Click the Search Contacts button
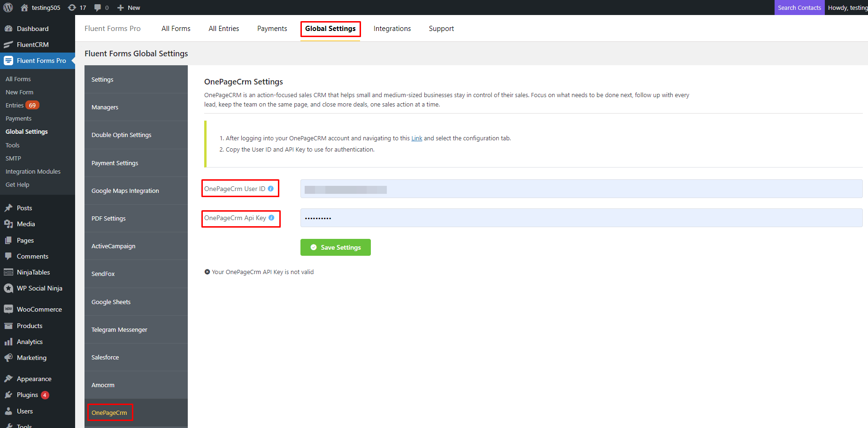Viewport: 868px width, 428px height. pos(799,7)
